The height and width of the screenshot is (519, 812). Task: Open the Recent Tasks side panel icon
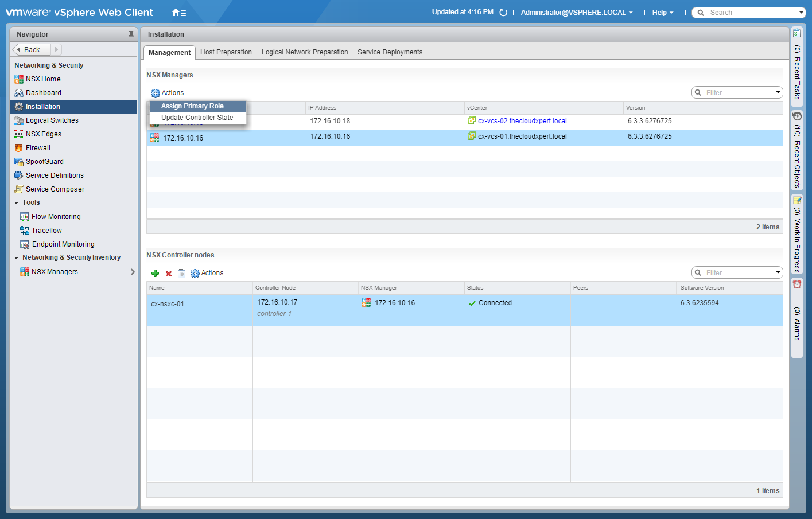[x=797, y=33]
